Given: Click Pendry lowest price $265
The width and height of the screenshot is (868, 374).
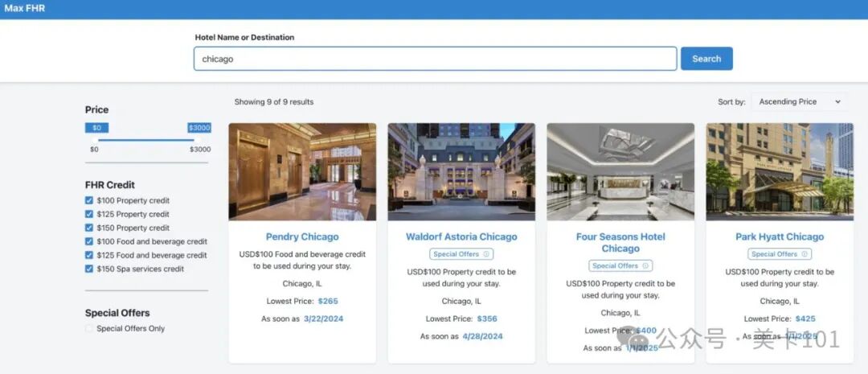Looking at the screenshot, I should click(328, 302).
